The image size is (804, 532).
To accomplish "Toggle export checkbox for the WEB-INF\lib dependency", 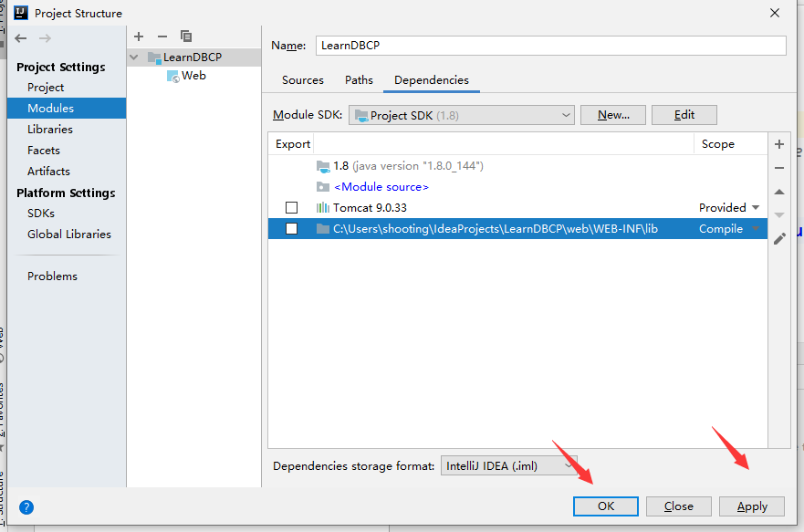I will (x=291, y=228).
